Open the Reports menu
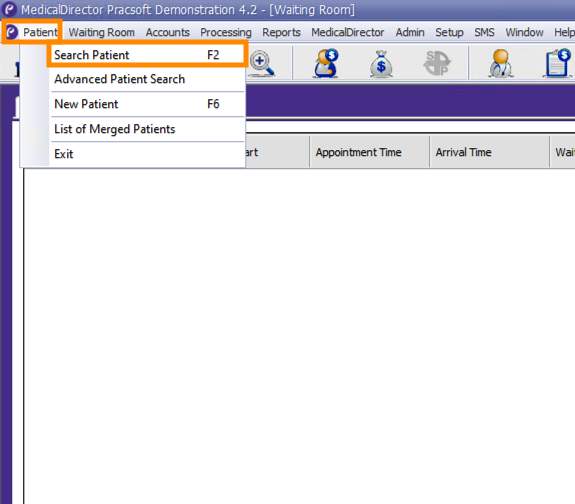Image resolution: width=575 pixels, height=504 pixels. pyautogui.click(x=281, y=32)
